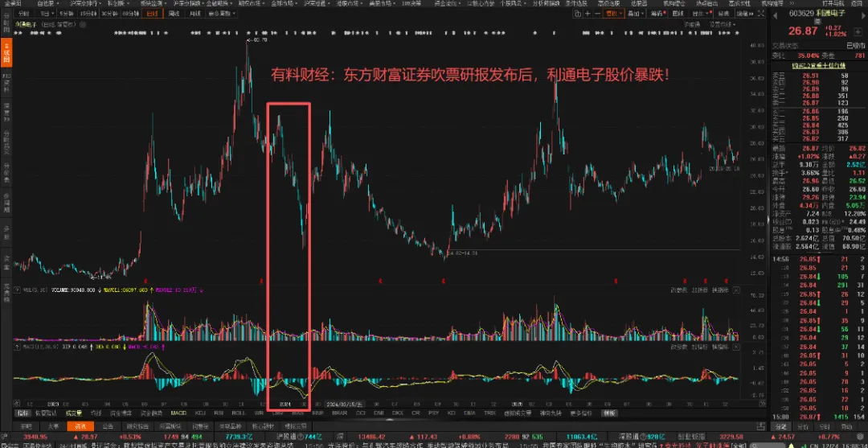Open settings gear next to stock name
868x448 pixels.
[82, 24]
